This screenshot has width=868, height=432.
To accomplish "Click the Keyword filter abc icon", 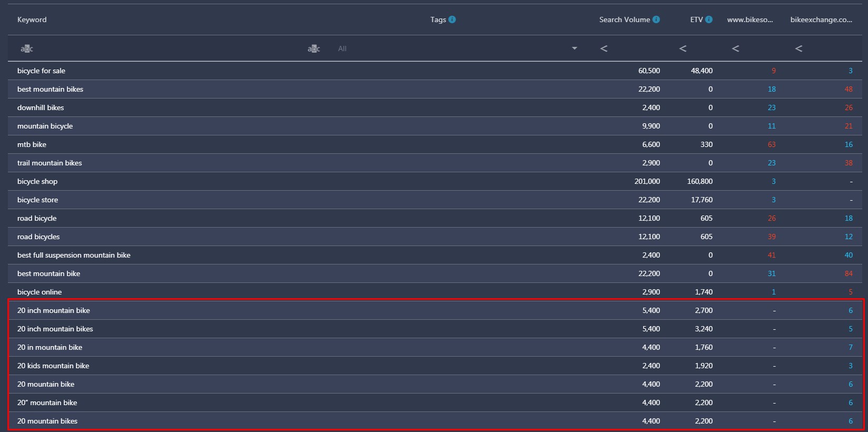I will (26, 48).
